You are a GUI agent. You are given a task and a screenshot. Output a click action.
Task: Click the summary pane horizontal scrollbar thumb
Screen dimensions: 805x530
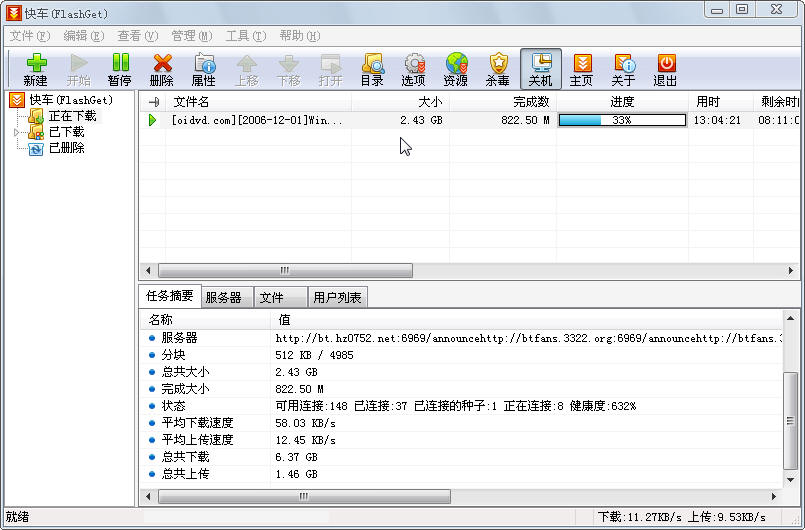point(304,496)
